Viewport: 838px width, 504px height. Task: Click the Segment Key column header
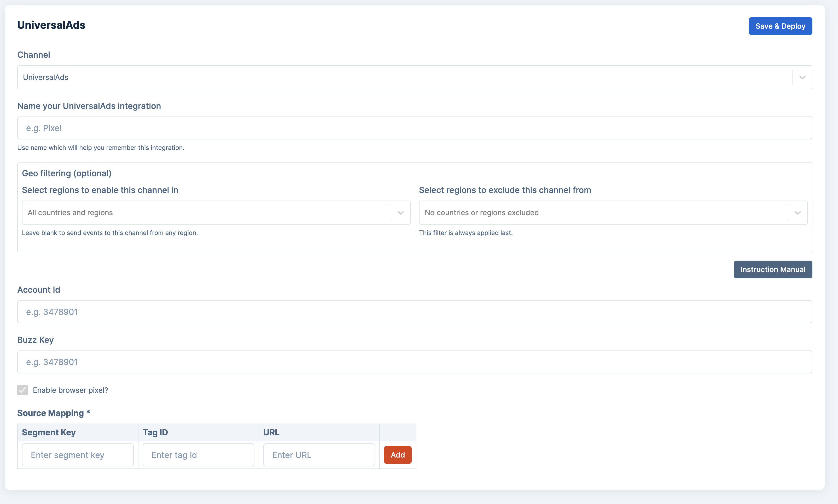pyautogui.click(x=49, y=432)
